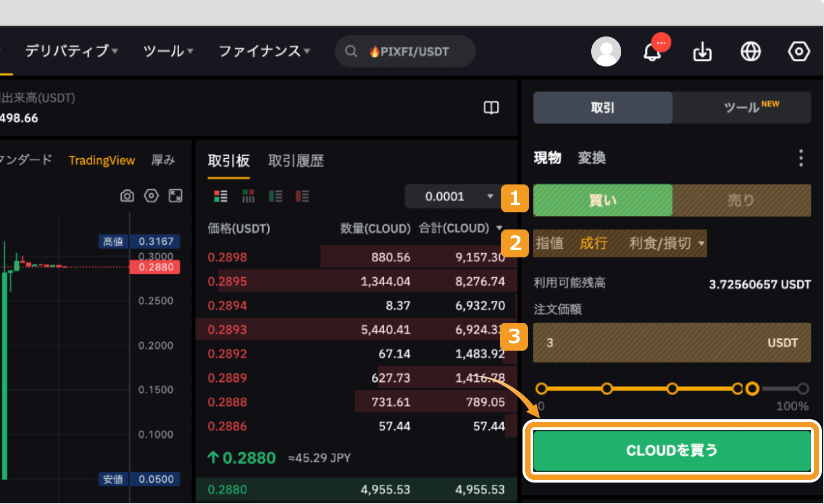The image size is (824, 504).
Task: Open the guide book icon
Action: tap(491, 108)
